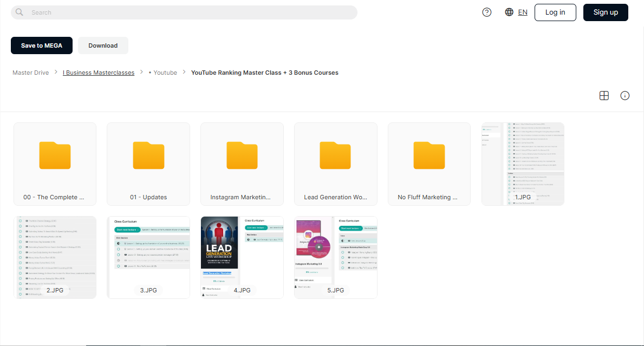The width and height of the screenshot is (644, 346).
Task: Open the 4.JPG Lead Generation thumbnail
Action: click(242, 257)
